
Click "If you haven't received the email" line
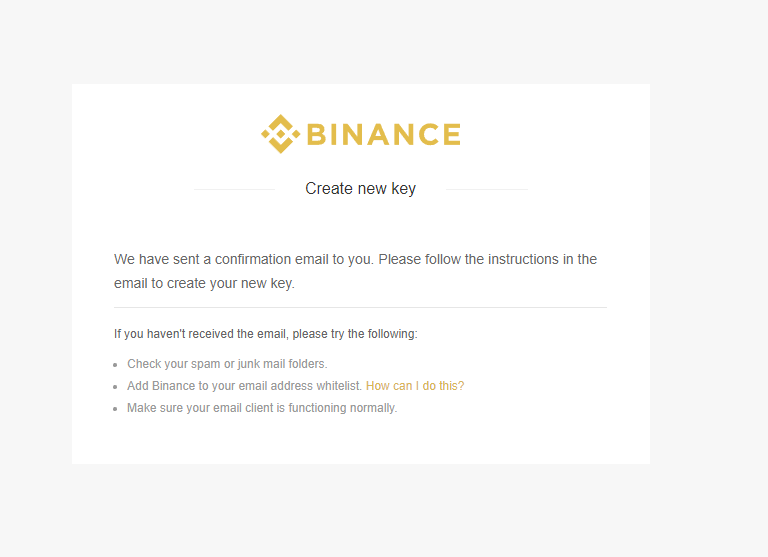(266, 334)
